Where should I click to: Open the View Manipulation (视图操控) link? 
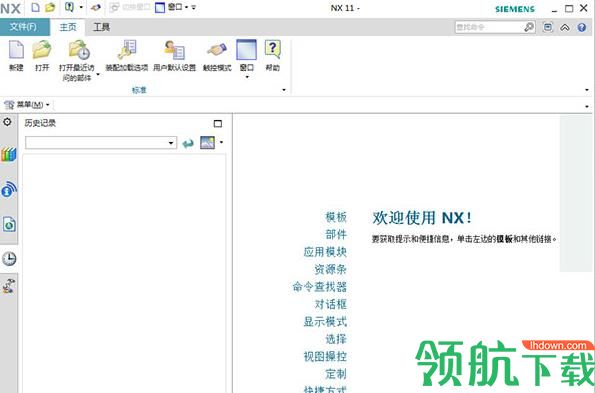(325, 357)
